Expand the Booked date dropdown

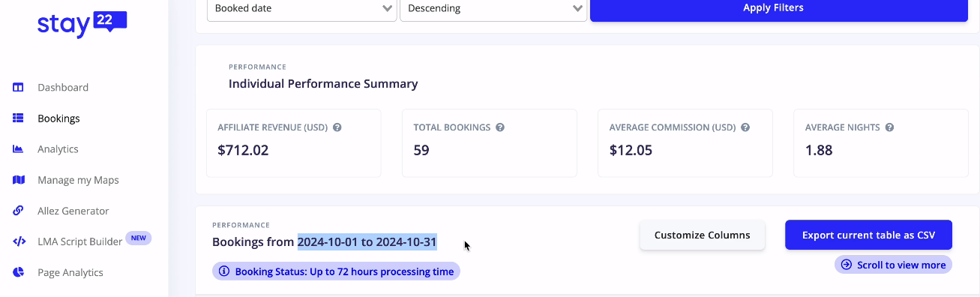[302, 9]
